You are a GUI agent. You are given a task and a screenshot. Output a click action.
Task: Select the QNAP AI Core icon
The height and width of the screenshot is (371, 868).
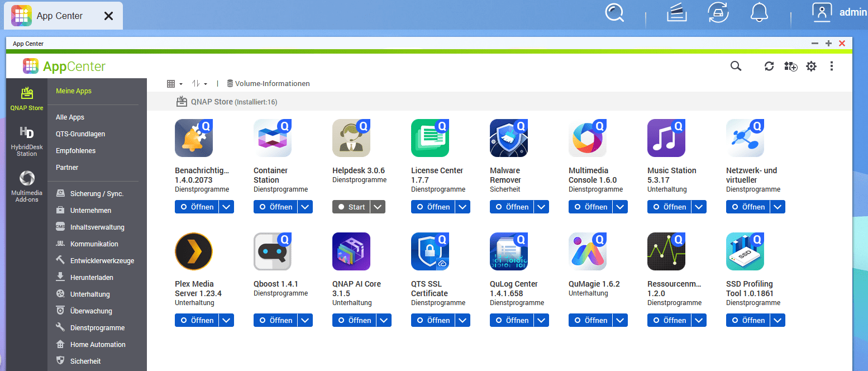click(351, 251)
